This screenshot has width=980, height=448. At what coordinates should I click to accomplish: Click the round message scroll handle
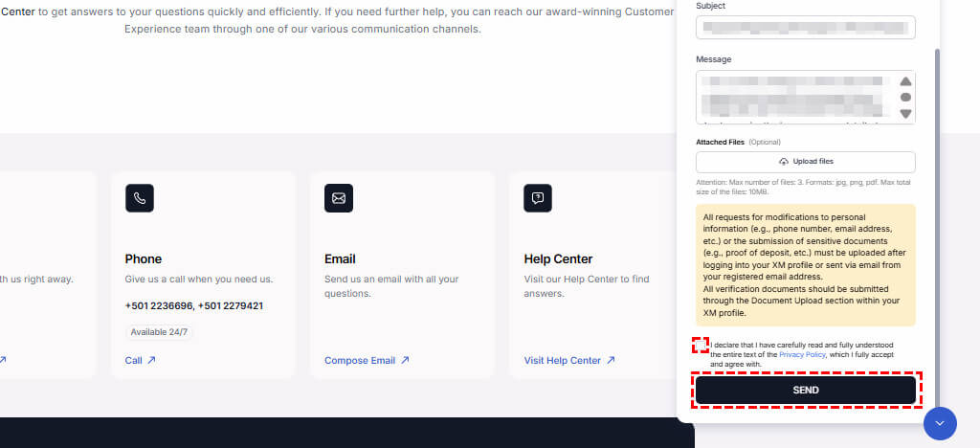[905, 98]
